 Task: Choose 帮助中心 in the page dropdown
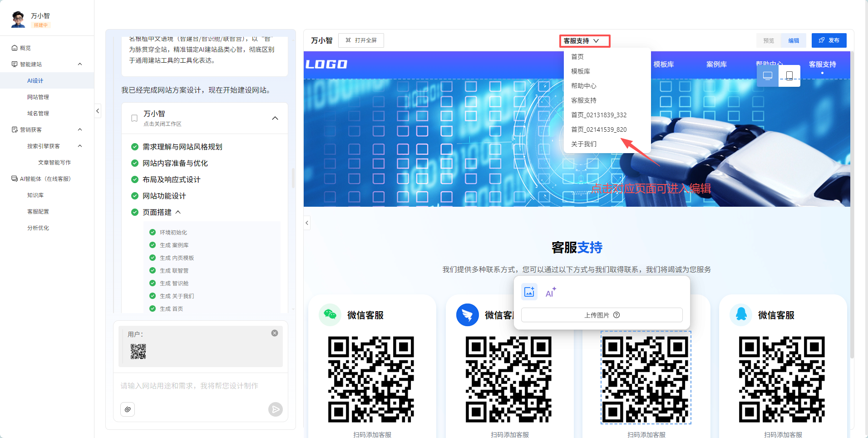point(584,86)
